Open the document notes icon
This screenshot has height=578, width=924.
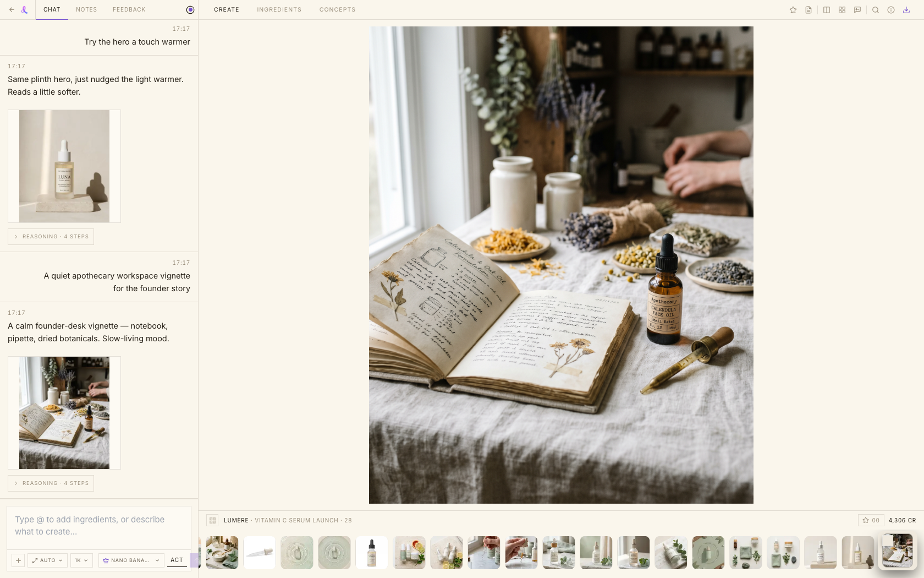[x=809, y=10]
